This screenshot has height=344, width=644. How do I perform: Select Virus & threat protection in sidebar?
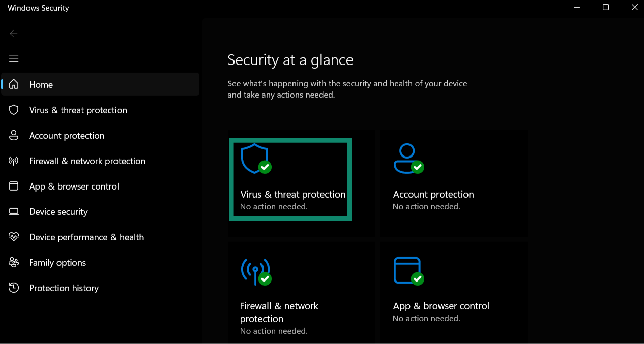pyautogui.click(x=78, y=110)
